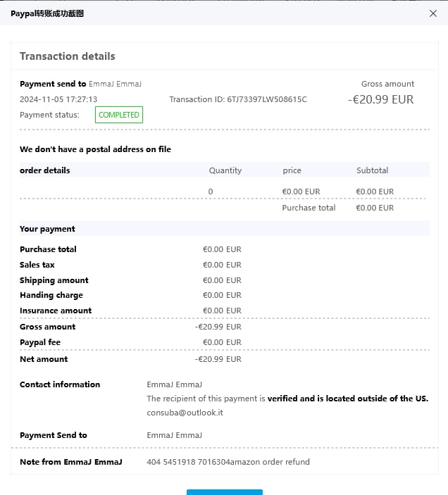
Task: Click the postal address notice text
Action: tap(95, 149)
